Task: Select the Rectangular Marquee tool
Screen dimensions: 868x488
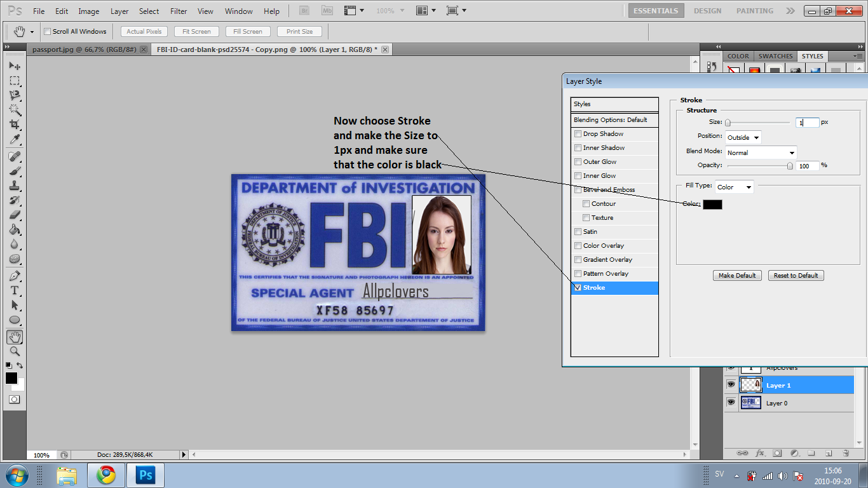Action: pos(14,81)
